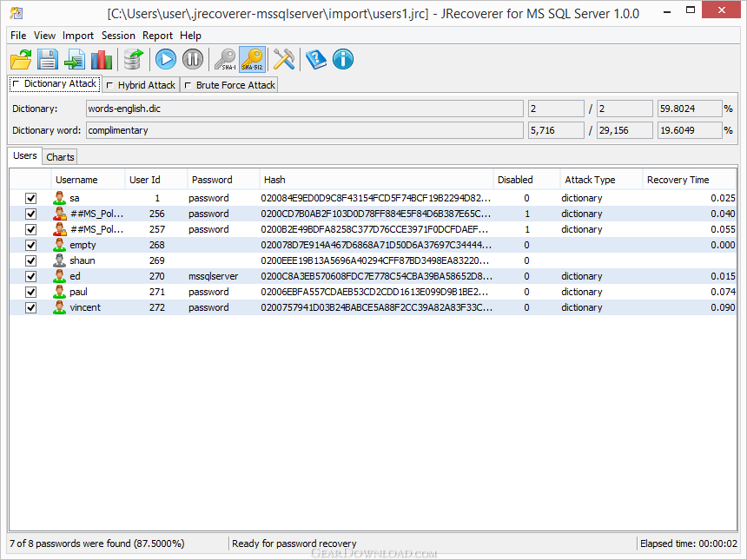Click the 19.6049 percent progress field
The height and width of the screenshot is (560, 747).
pyautogui.click(x=690, y=130)
